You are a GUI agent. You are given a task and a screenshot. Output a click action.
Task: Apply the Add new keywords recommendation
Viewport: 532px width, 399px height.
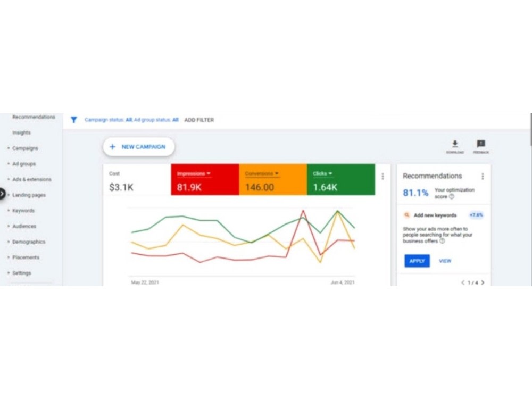pyautogui.click(x=417, y=261)
